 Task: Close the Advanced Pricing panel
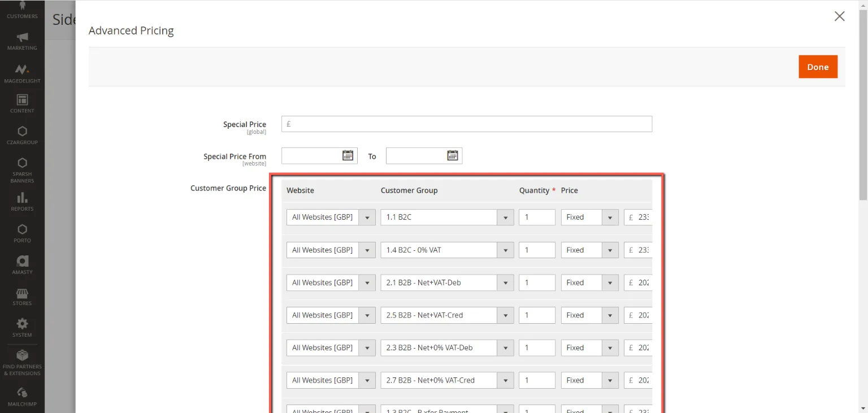[840, 16]
